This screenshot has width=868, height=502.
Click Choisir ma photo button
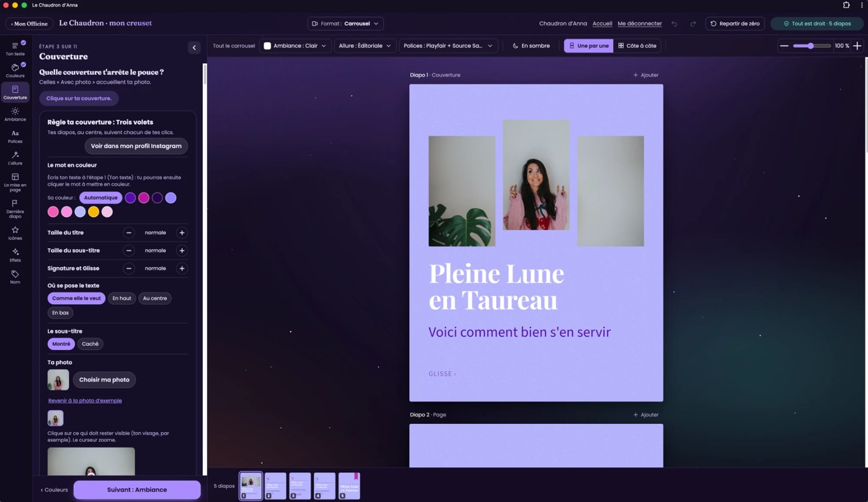104,380
